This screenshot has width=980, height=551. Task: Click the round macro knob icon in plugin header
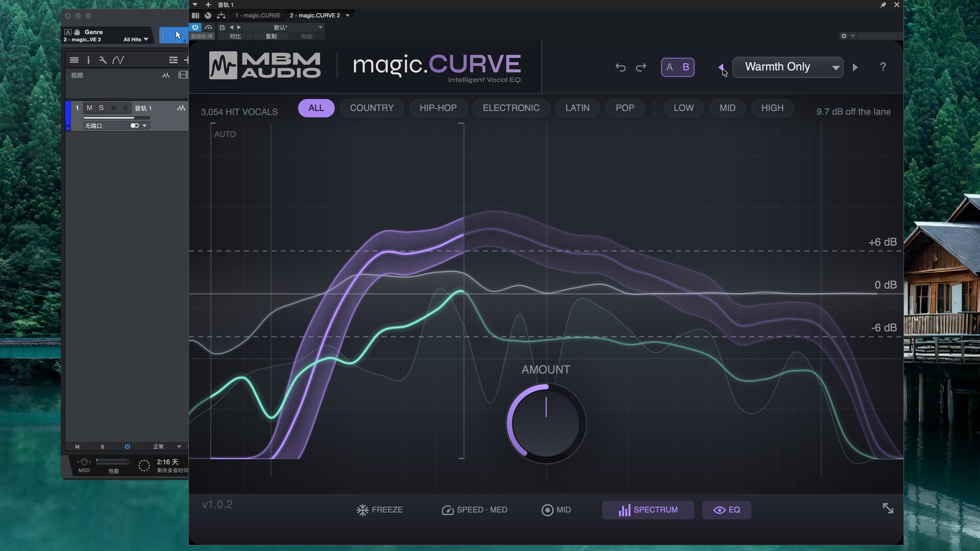click(208, 15)
